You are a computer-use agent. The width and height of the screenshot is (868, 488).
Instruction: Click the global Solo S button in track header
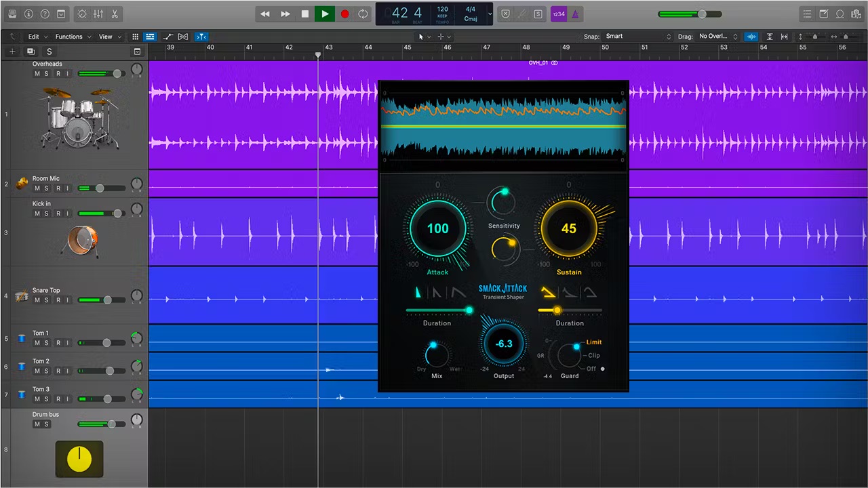49,52
